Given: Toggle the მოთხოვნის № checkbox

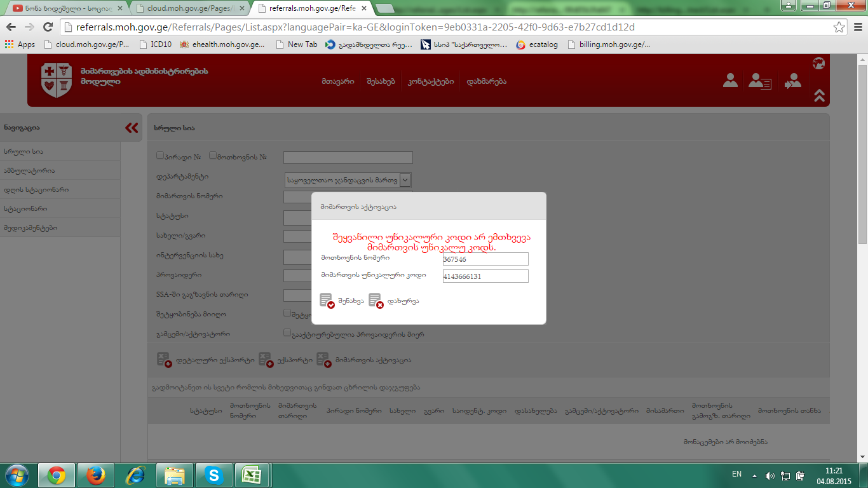Looking at the screenshot, I should tap(213, 156).
